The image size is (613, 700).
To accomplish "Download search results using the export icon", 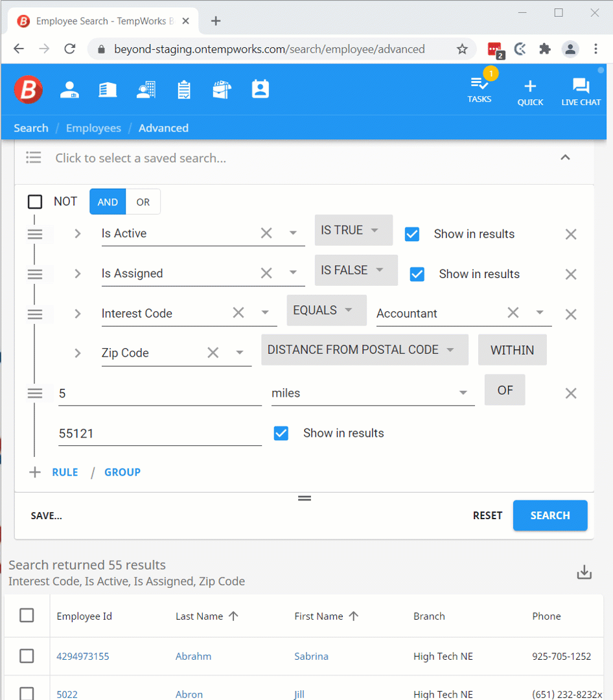I will click(x=584, y=572).
